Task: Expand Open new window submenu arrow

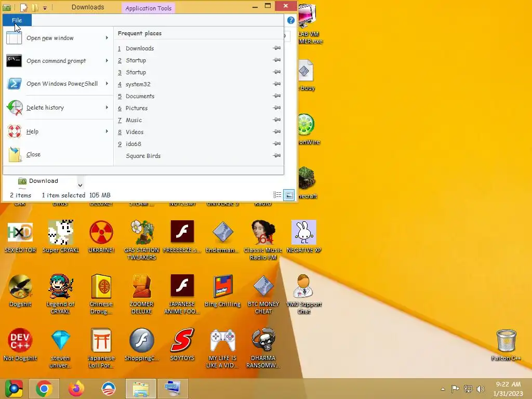Action: tap(107, 38)
